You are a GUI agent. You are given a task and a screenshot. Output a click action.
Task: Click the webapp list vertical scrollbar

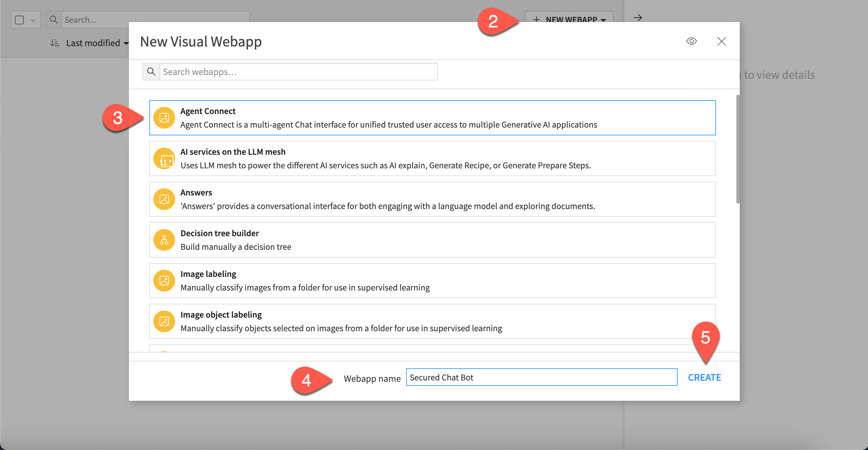[738, 149]
